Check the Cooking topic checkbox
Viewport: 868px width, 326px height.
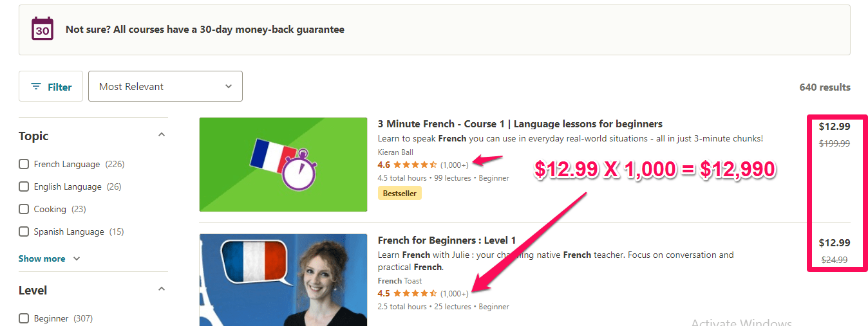(24, 210)
